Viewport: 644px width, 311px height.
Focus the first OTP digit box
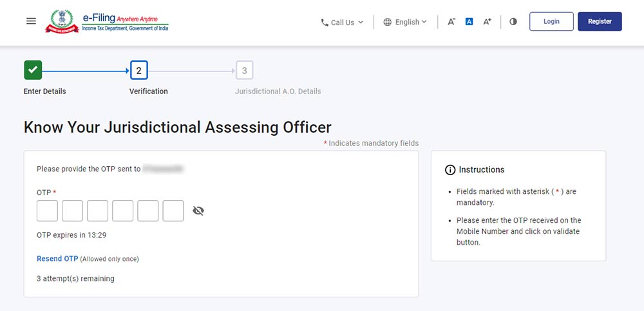pos(47,211)
